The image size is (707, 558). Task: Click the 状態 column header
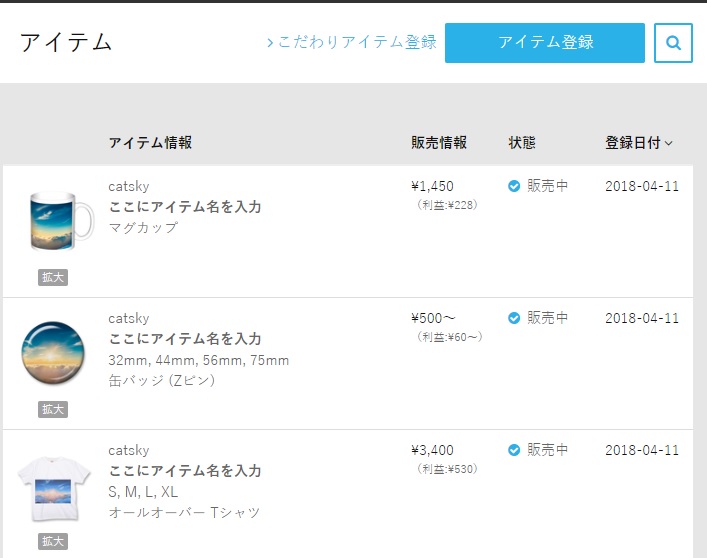click(x=522, y=143)
